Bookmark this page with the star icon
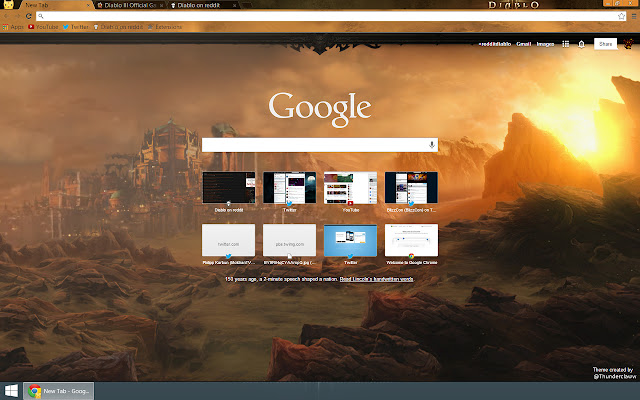The image size is (640, 400). click(621, 16)
